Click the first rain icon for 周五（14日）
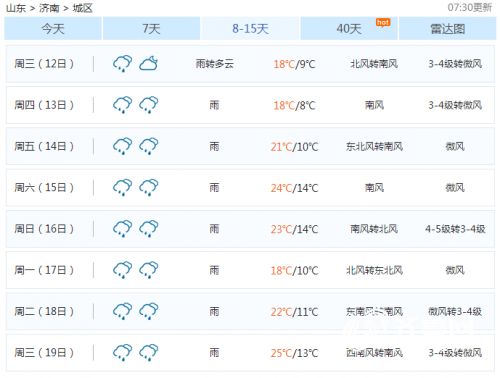This screenshot has height=378, width=500. click(x=123, y=146)
